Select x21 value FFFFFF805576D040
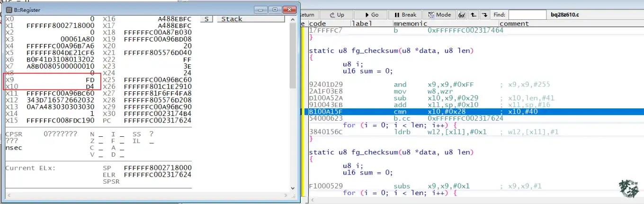644x204 pixels. [158, 53]
